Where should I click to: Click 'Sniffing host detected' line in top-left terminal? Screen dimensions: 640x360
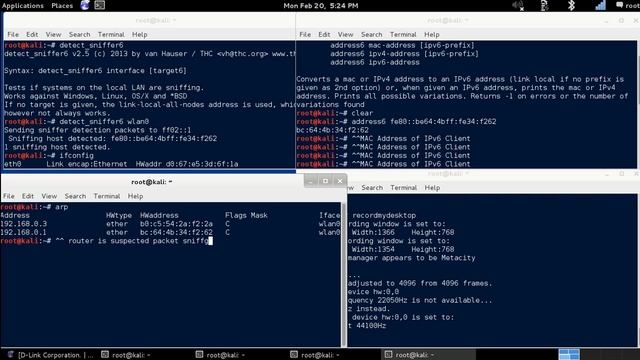click(113, 139)
